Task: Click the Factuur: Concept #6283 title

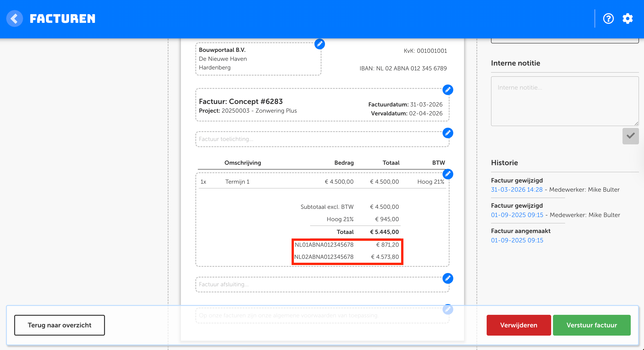Action: tap(241, 101)
